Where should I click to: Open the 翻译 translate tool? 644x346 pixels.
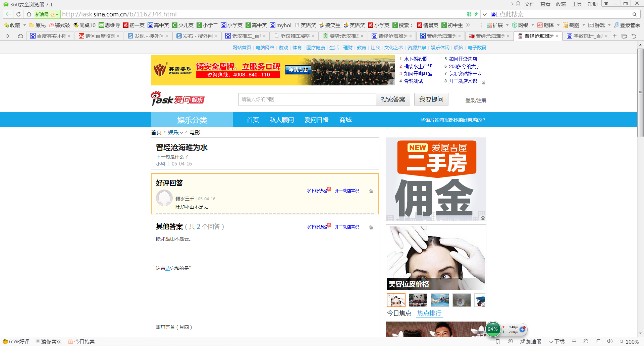[545, 25]
